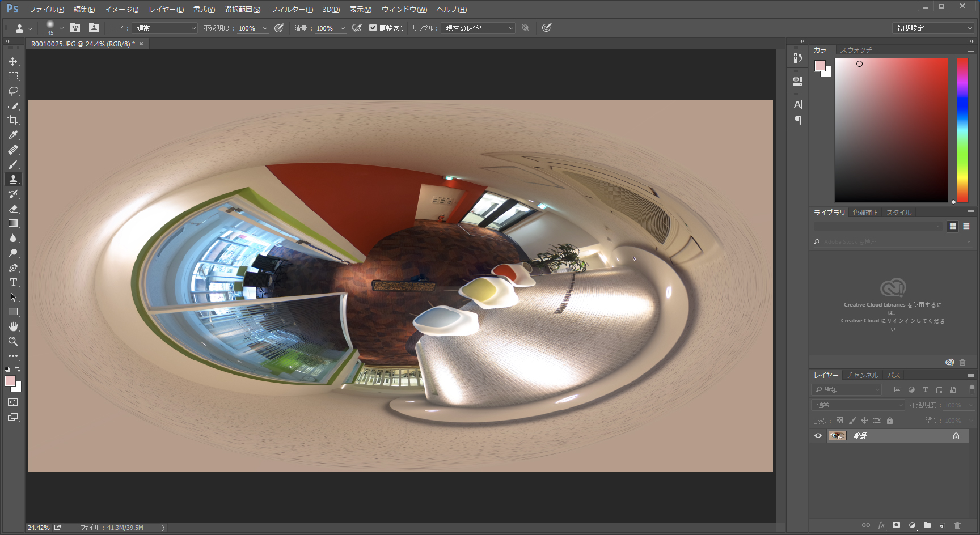The width and height of the screenshot is (980, 535).
Task: Open the sample (現在のレイヤー) dropdown
Action: click(x=478, y=28)
